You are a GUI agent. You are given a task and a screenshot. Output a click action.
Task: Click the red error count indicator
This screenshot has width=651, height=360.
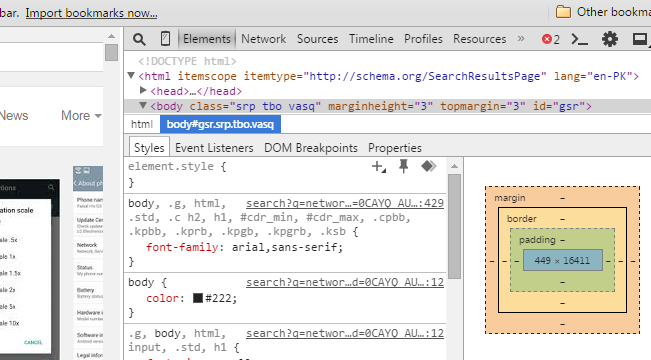tap(551, 39)
